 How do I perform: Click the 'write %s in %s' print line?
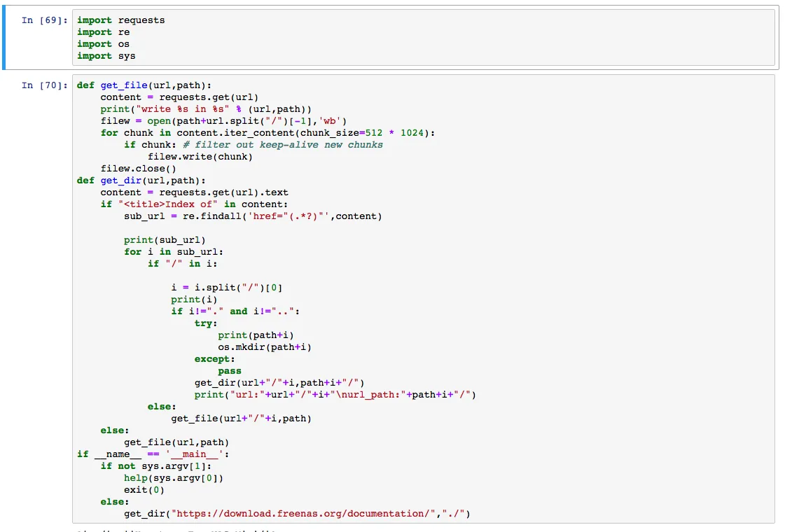206,109
